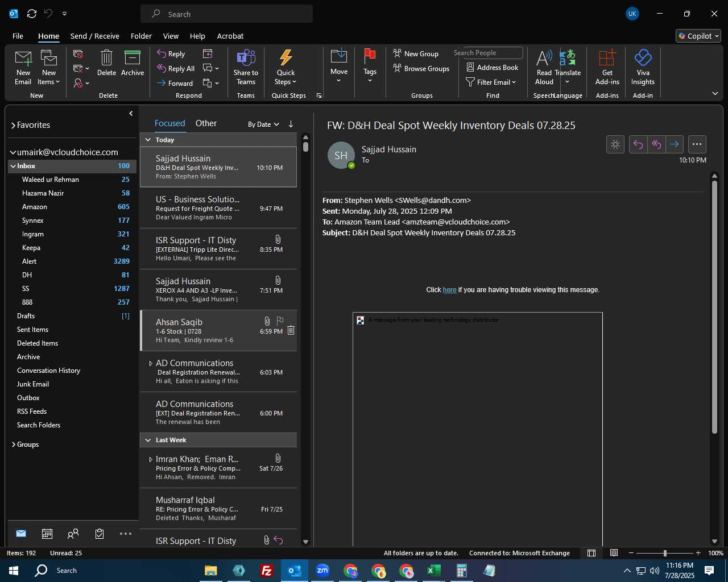Click the reading pane Forward arrow icon
The image size is (728, 582).
[675, 144]
